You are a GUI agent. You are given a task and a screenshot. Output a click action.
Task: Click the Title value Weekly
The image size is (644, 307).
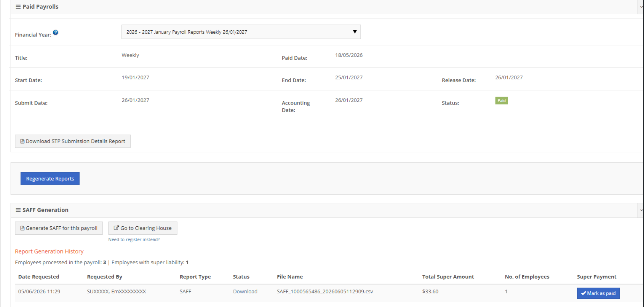tap(130, 55)
